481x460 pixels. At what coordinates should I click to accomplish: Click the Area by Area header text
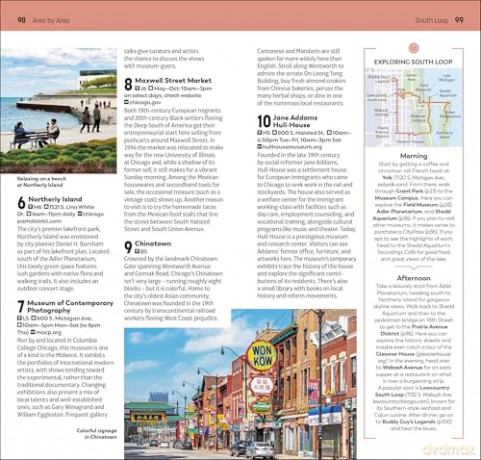(x=51, y=21)
